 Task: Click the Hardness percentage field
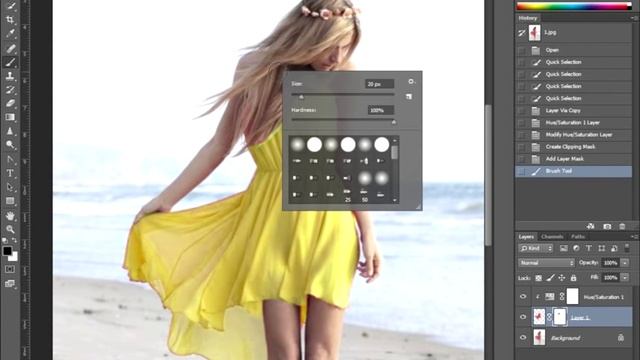381,110
